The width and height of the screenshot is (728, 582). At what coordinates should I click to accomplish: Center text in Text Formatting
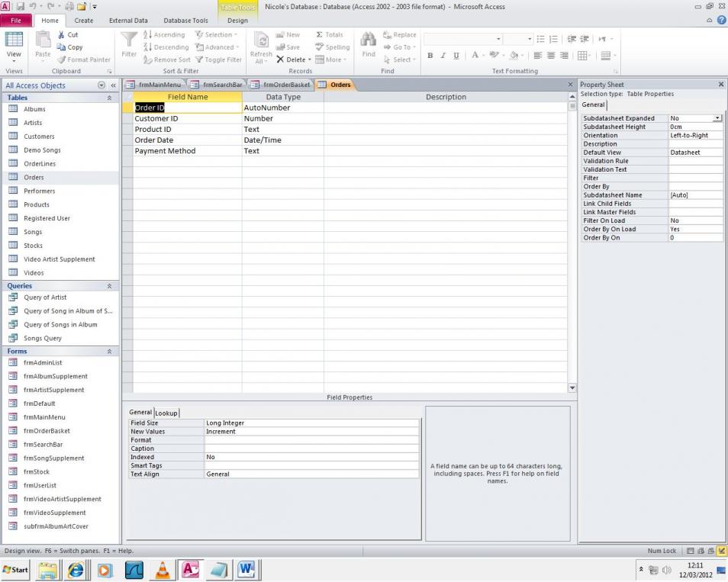pyautogui.click(x=551, y=56)
